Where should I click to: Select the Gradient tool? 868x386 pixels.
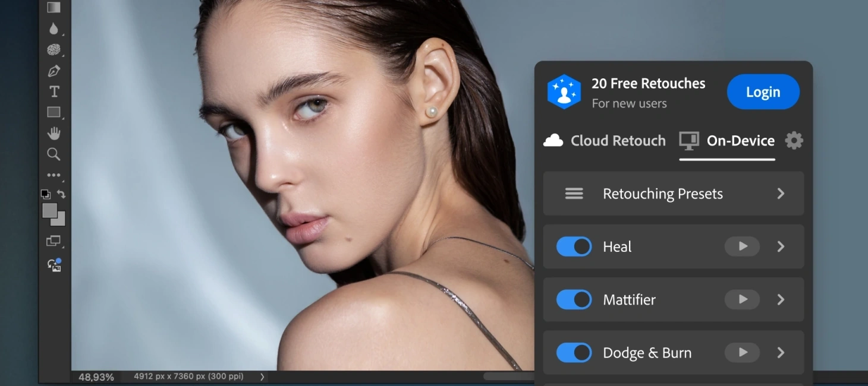[54, 8]
